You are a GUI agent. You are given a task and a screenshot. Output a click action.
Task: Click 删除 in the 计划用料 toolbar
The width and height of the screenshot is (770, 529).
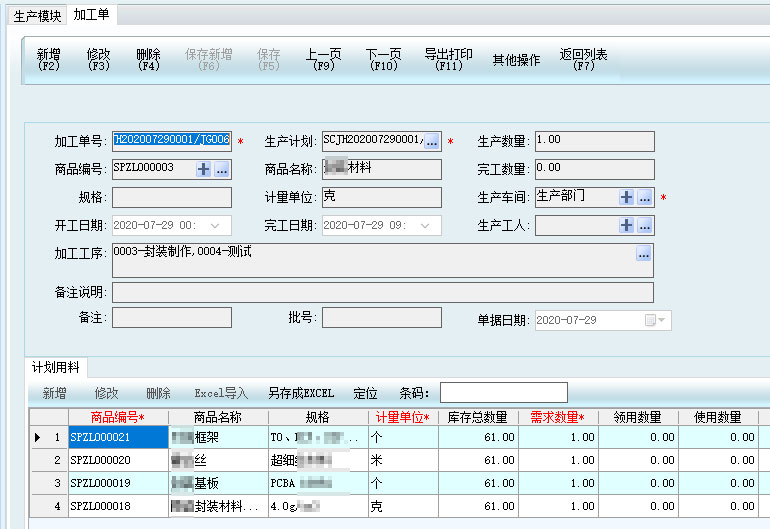[x=159, y=393]
